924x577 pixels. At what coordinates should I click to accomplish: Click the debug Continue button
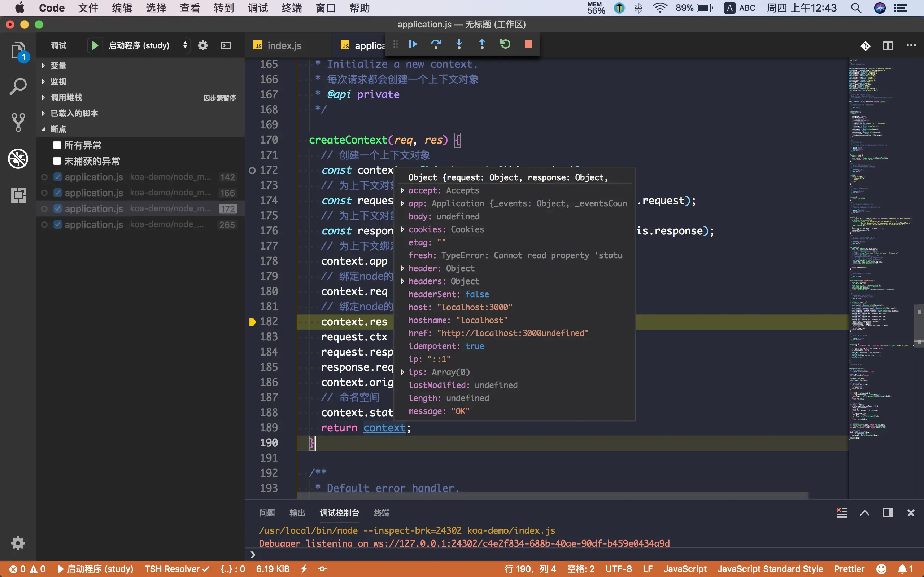pos(413,44)
